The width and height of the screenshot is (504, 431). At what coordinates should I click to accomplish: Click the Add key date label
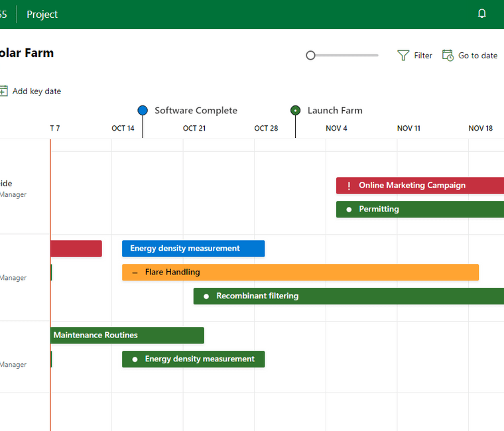point(36,92)
